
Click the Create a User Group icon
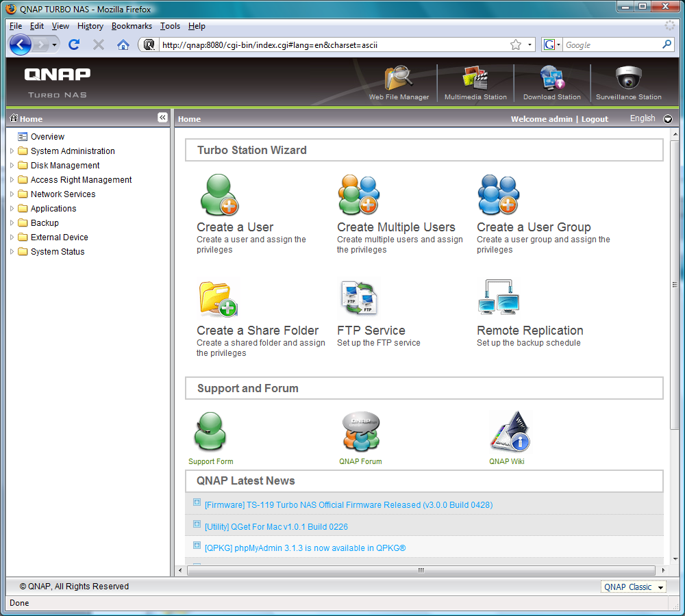coord(499,194)
